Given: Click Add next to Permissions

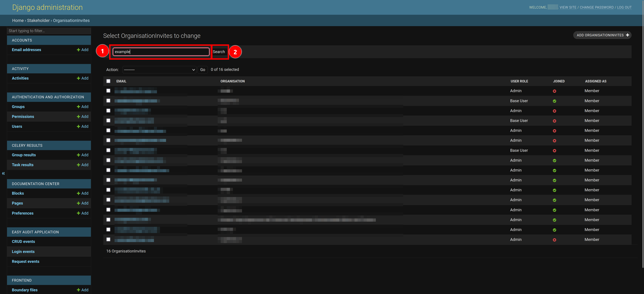Looking at the screenshot, I should click(x=83, y=117).
